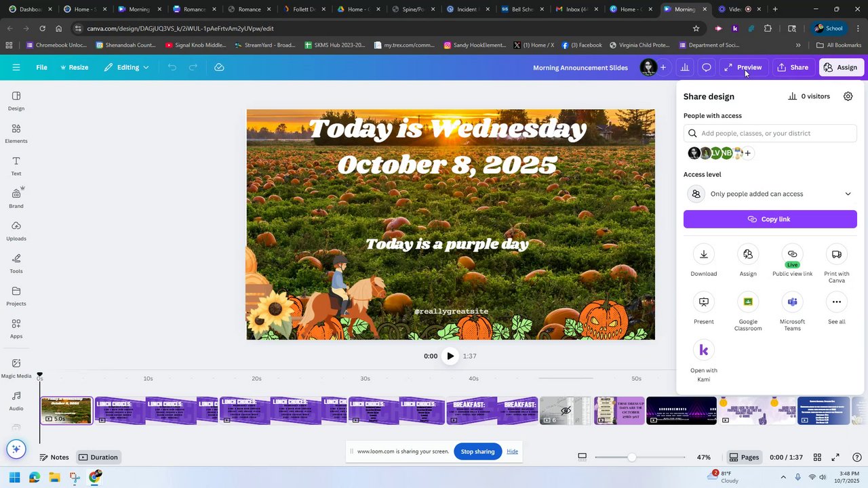Click the Hide link in the sharing bar

click(x=512, y=451)
